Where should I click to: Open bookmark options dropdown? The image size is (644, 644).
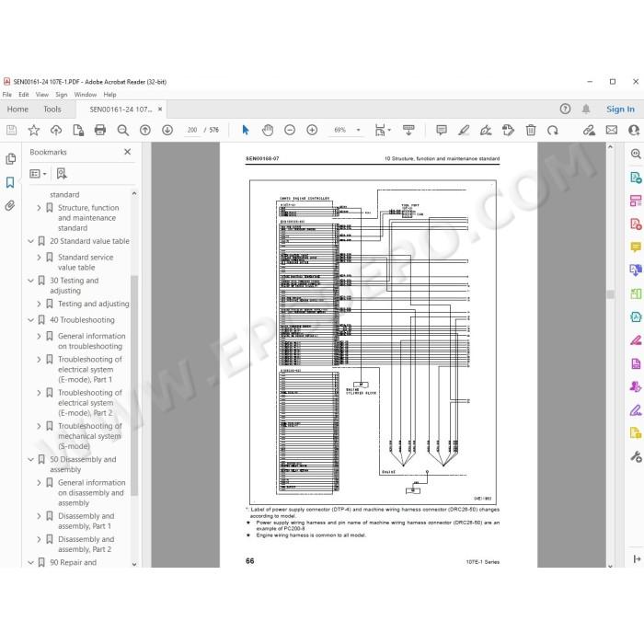click(38, 174)
